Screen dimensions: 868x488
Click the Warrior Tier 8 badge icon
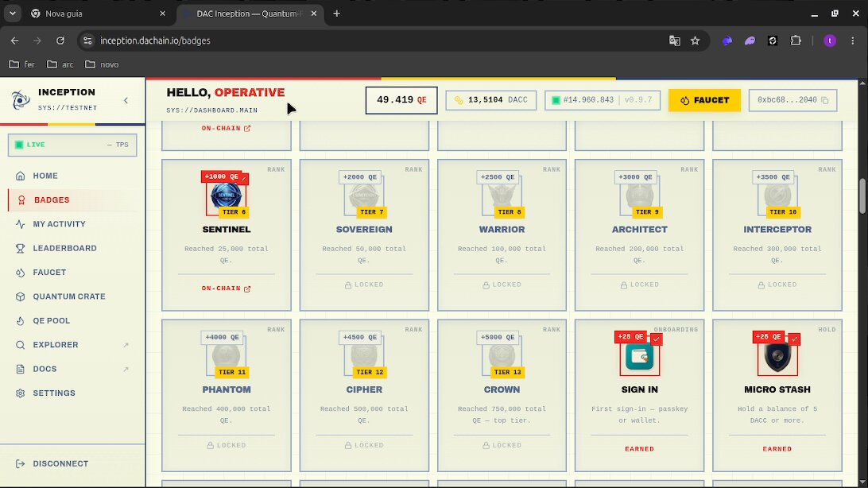point(502,196)
